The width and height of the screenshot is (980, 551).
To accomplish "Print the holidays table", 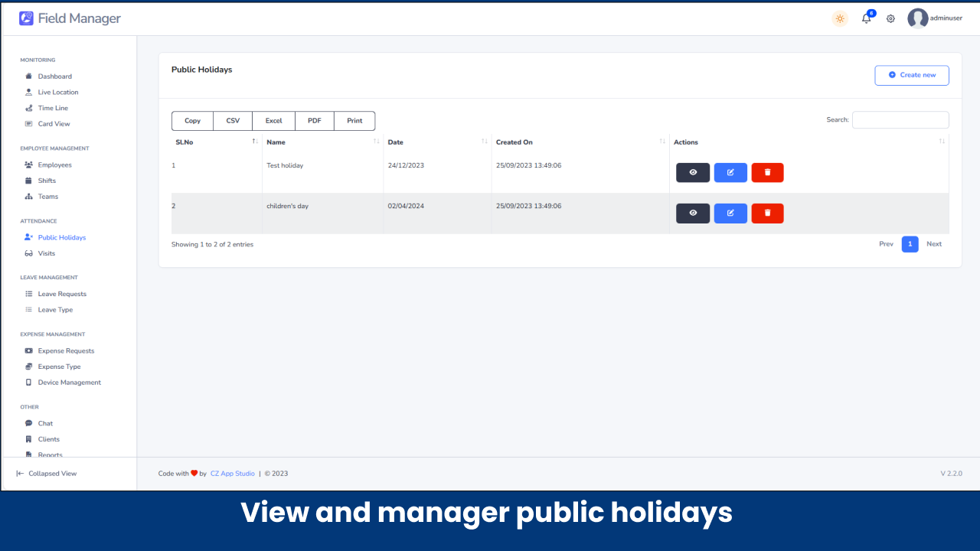I will (x=354, y=120).
